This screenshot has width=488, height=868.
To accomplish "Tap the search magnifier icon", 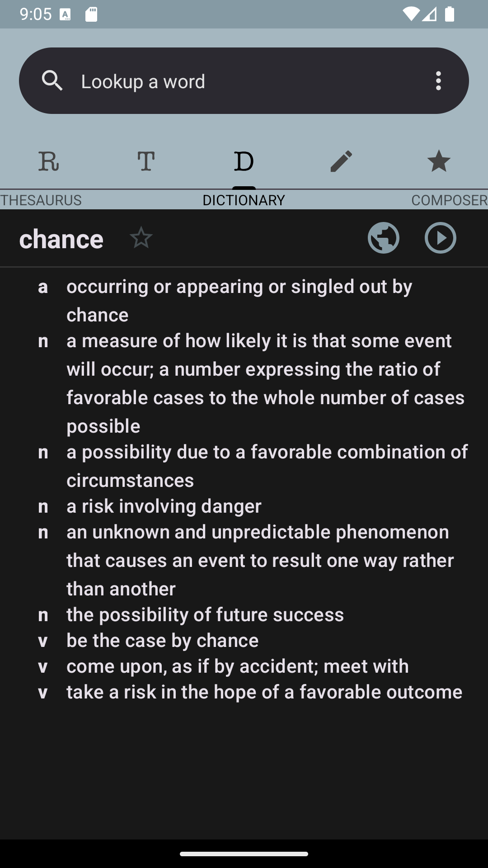I will coord(52,81).
